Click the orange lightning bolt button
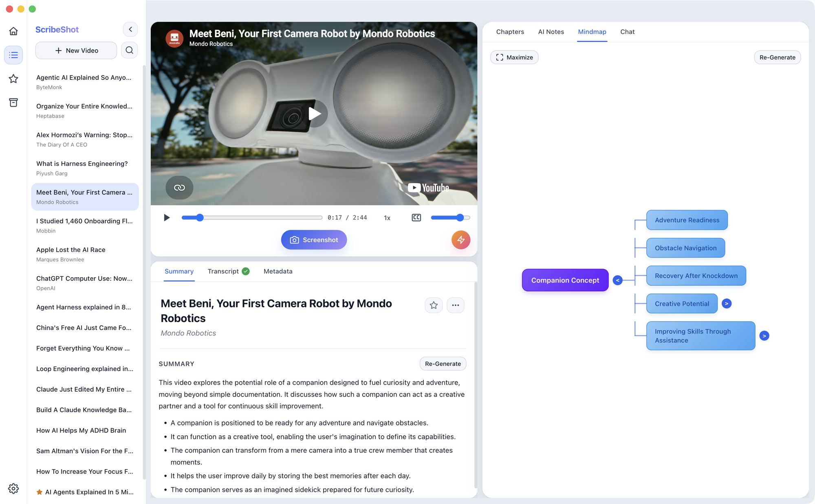 coord(461,240)
